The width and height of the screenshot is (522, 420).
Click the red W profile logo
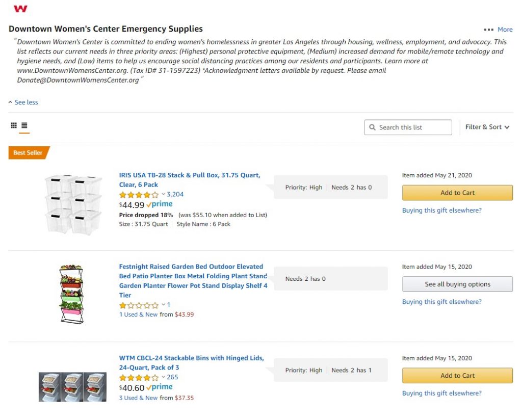click(x=20, y=8)
